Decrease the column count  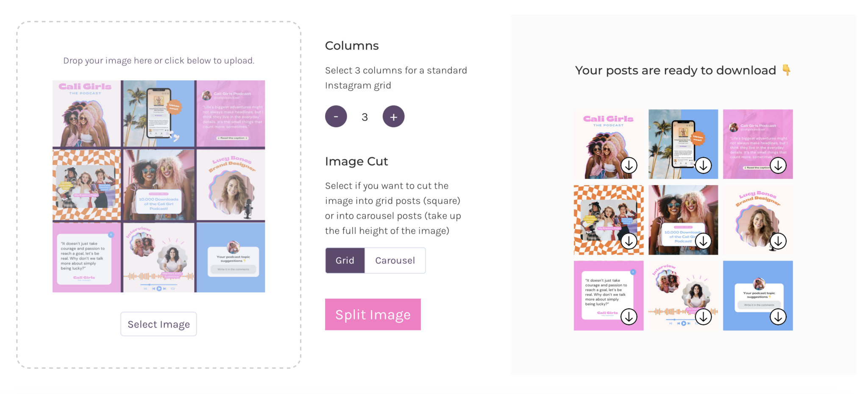point(336,116)
